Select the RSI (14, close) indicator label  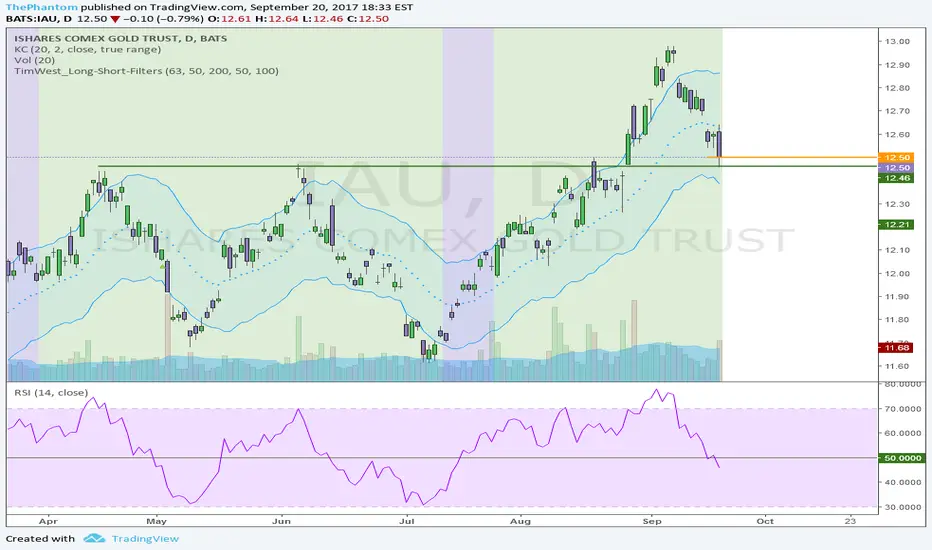pos(52,392)
